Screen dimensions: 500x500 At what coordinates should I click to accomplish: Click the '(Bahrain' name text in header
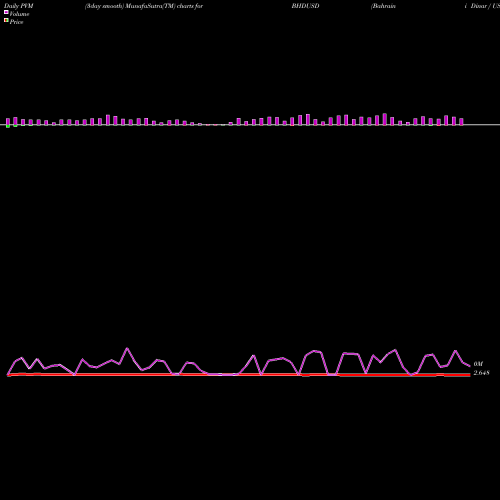pos(383,6)
